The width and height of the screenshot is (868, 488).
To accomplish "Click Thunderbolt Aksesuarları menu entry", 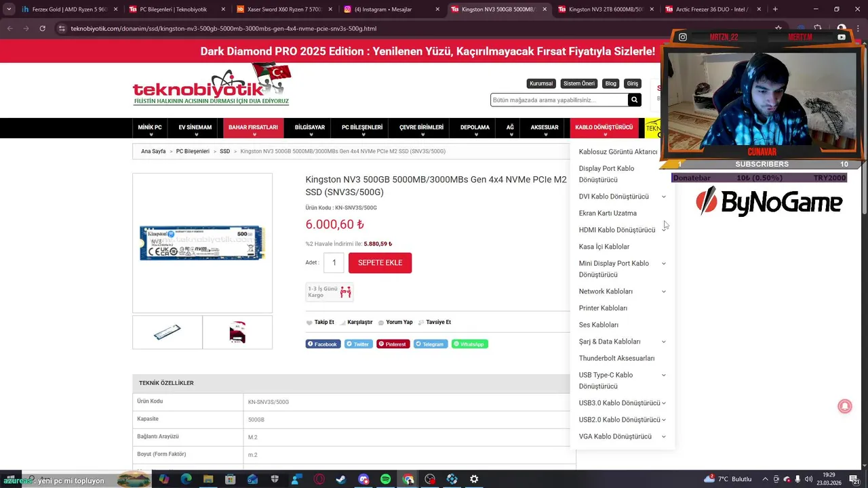I will tap(616, 359).
